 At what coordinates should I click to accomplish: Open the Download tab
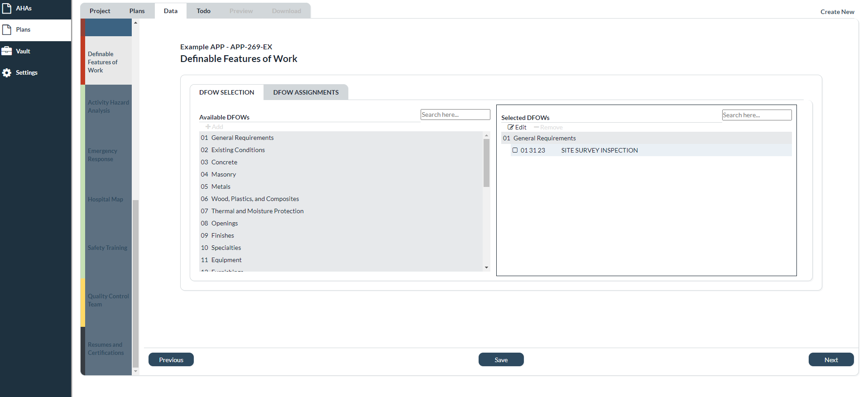[286, 11]
